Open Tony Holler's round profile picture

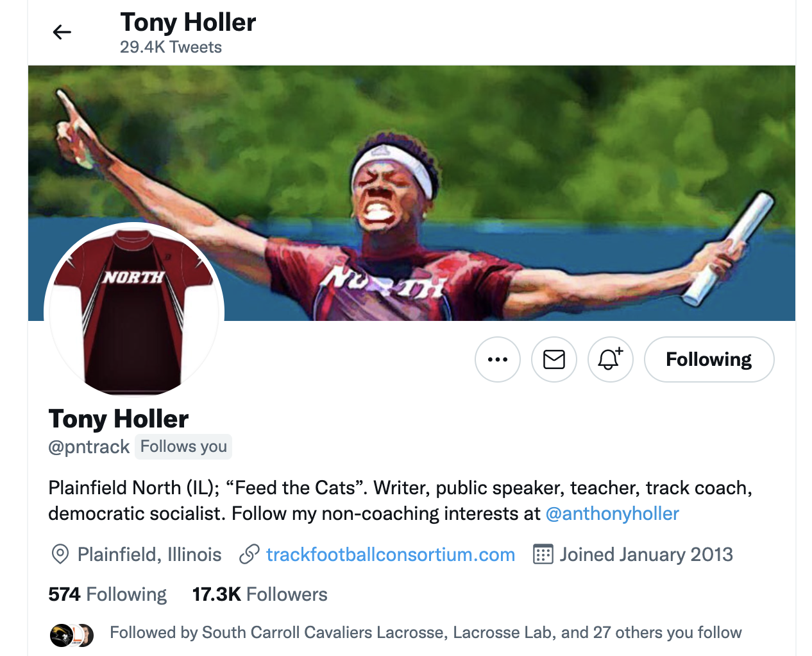(134, 312)
